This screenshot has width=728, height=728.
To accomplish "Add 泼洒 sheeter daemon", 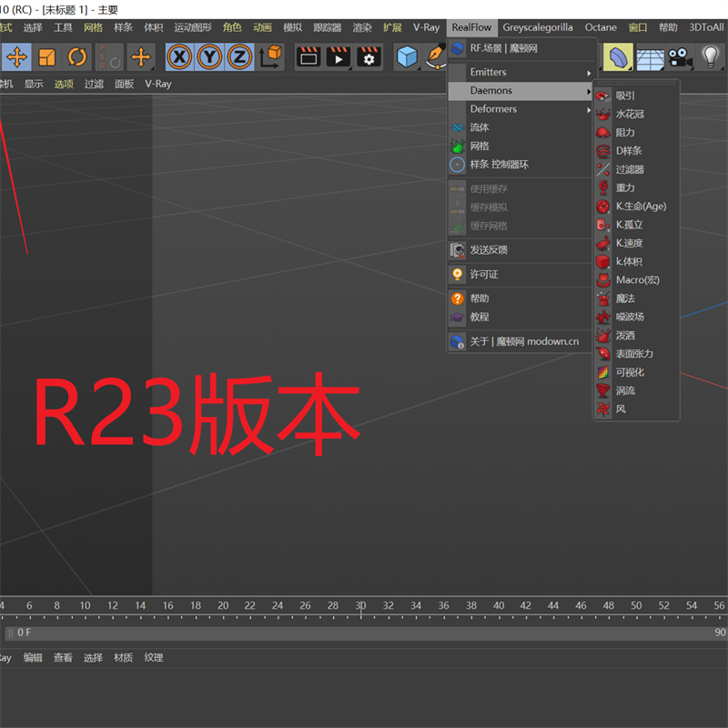I will (x=636, y=335).
